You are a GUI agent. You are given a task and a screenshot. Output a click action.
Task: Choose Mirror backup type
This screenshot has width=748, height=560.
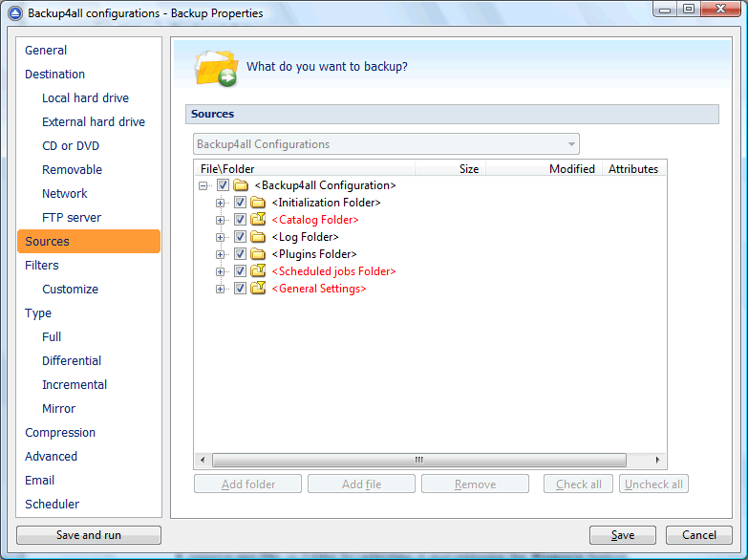(x=58, y=408)
